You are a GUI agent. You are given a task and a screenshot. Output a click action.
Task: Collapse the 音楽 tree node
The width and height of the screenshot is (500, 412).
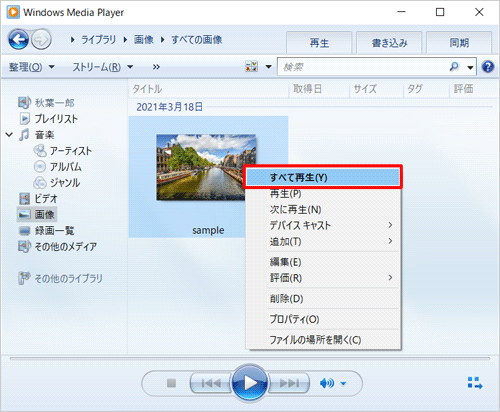[x=9, y=135]
